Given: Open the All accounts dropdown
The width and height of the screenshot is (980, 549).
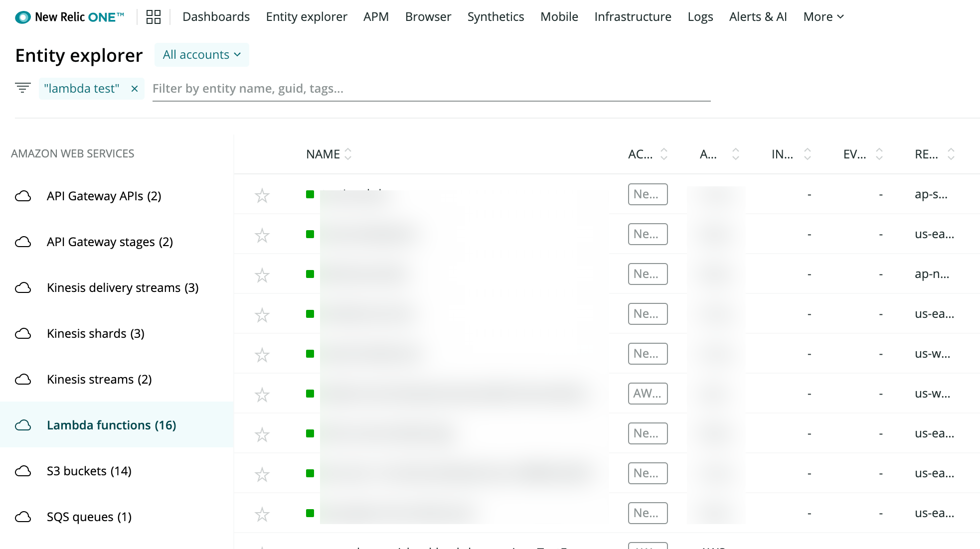Looking at the screenshot, I should (x=202, y=55).
